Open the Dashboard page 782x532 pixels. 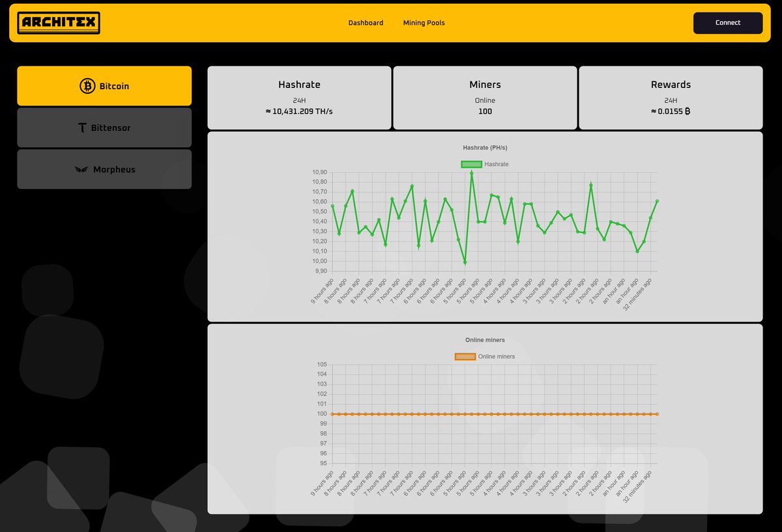(366, 23)
